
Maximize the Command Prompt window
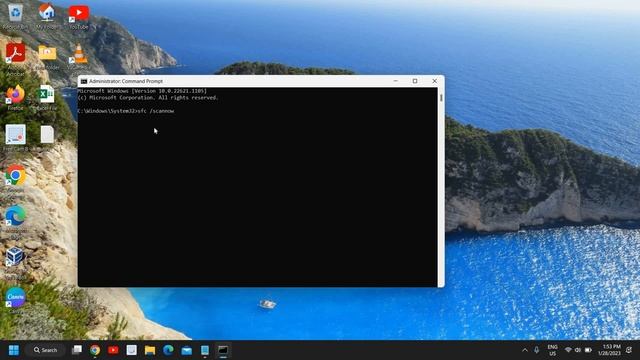[x=415, y=81]
